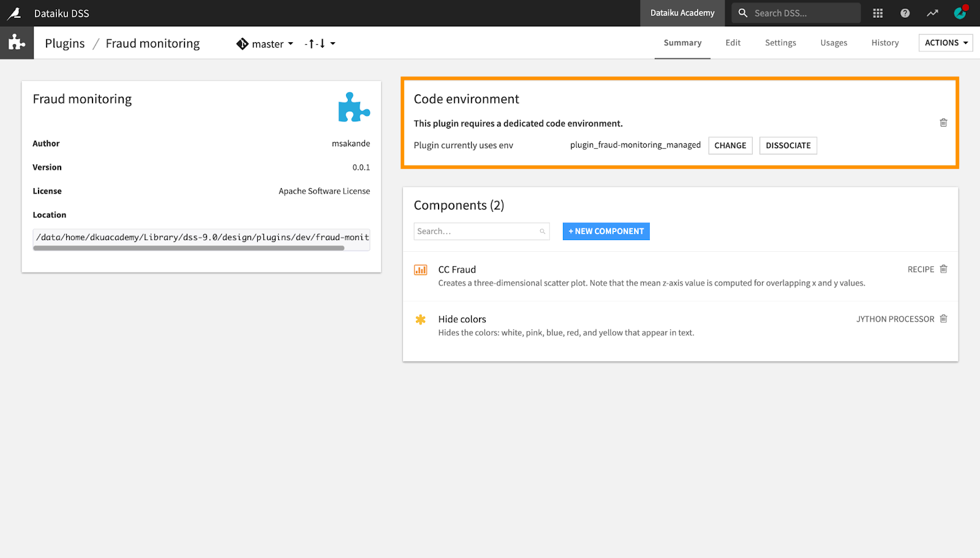Open the Settings tab

[780, 43]
